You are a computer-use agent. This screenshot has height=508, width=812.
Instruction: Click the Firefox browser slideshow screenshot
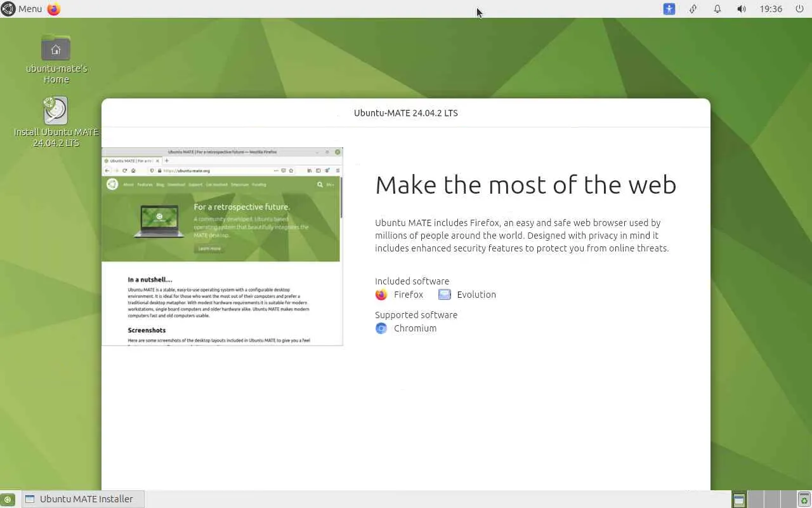(x=222, y=246)
